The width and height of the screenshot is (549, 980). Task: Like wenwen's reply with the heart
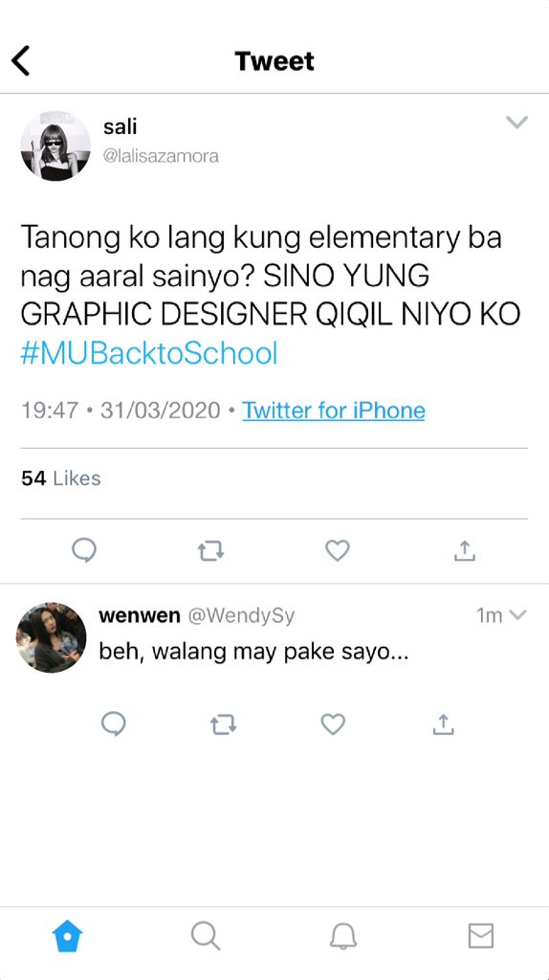tap(333, 725)
